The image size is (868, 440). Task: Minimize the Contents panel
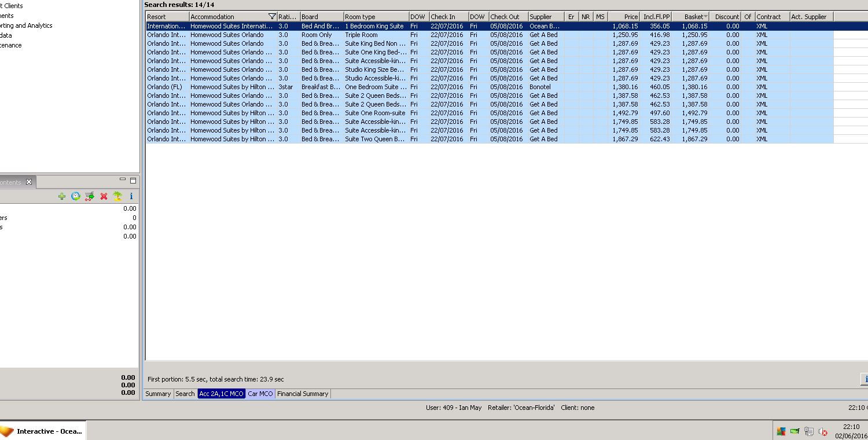tap(123, 180)
